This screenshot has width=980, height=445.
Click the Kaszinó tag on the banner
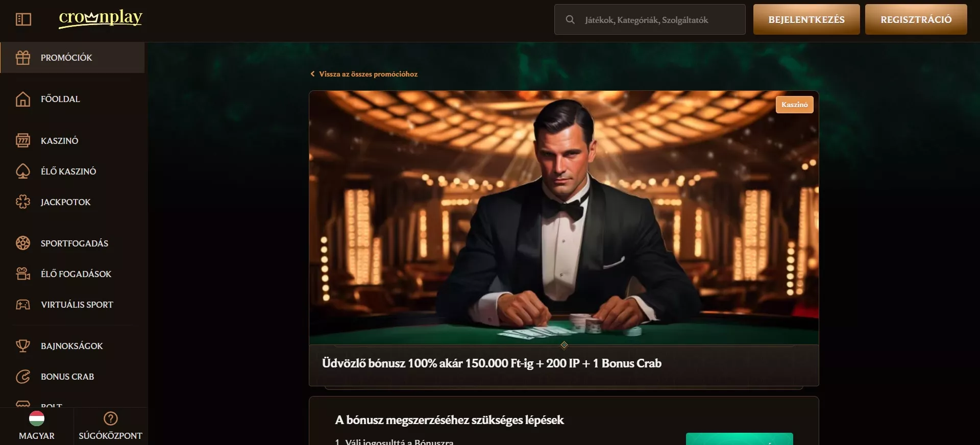[x=794, y=105]
